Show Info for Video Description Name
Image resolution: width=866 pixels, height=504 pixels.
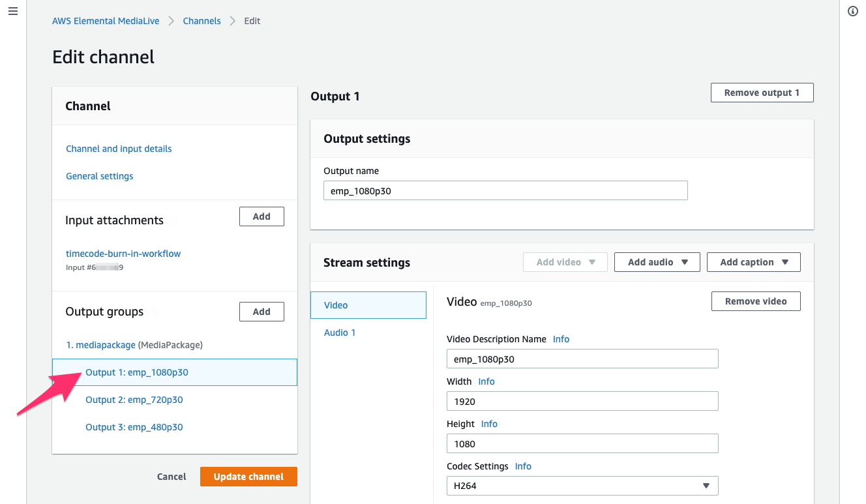(x=561, y=339)
